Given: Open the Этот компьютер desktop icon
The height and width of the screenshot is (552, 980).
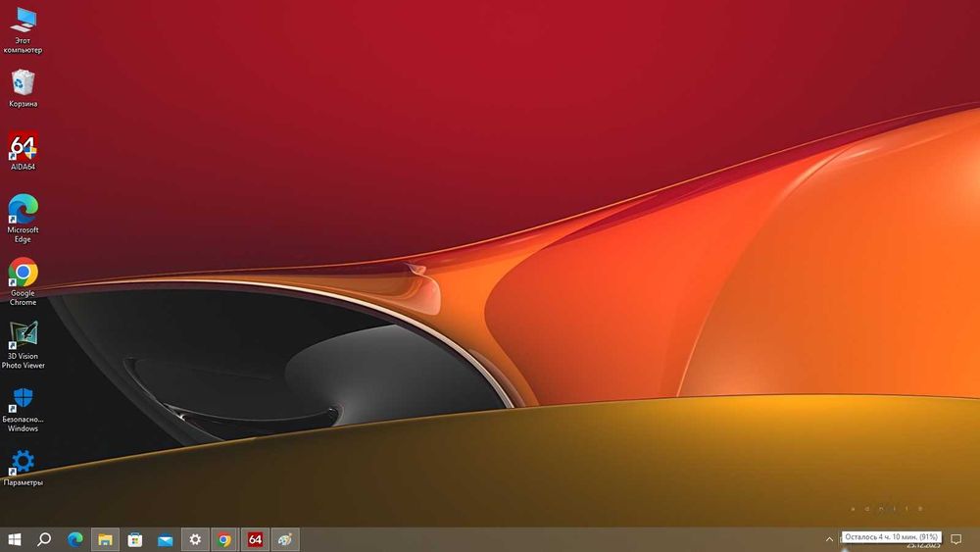Looking at the screenshot, I should pos(24,30).
